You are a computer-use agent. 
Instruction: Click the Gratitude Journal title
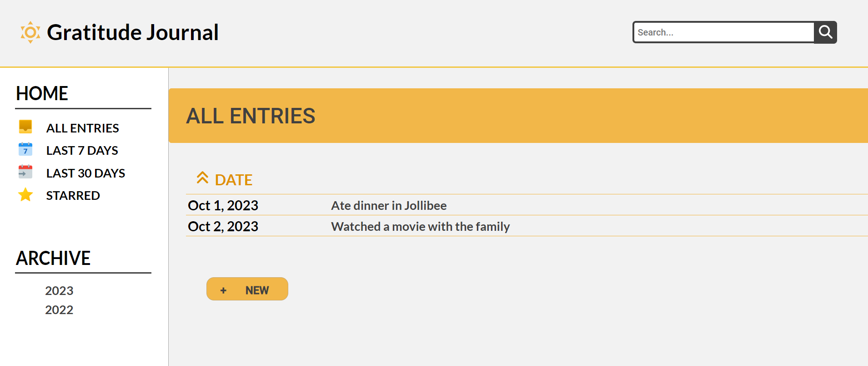133,32
